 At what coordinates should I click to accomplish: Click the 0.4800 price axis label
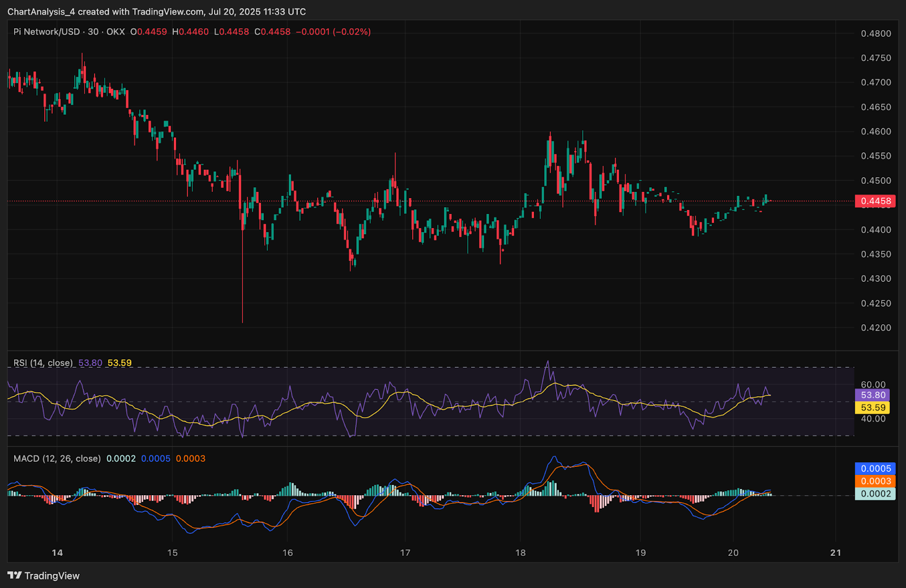[875, 33]
